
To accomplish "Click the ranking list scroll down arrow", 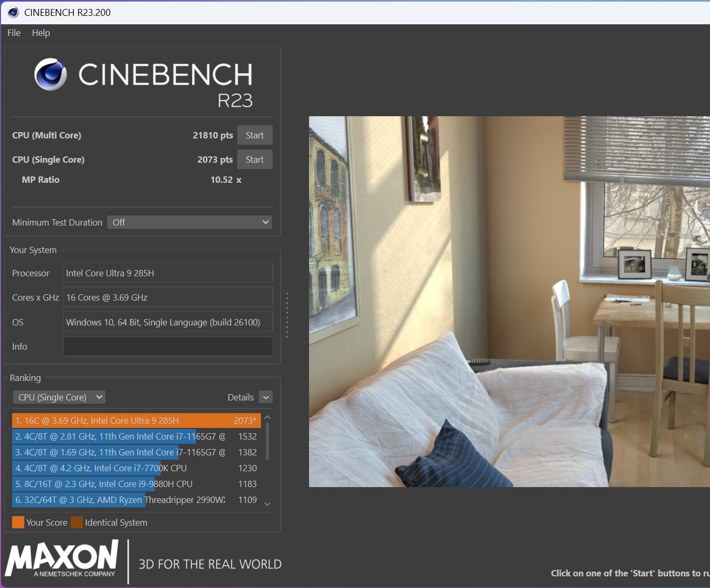I will point(267,504).
